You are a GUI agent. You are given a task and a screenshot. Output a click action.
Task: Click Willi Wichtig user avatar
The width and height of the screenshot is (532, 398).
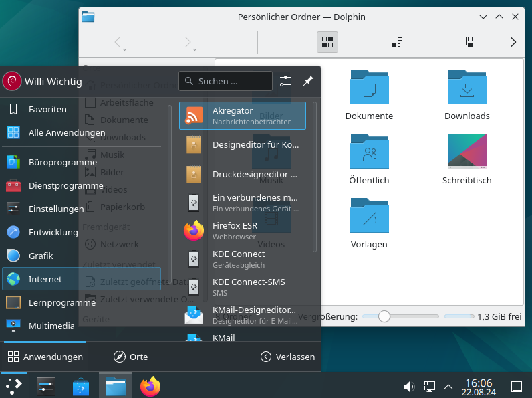pos(12,81)
